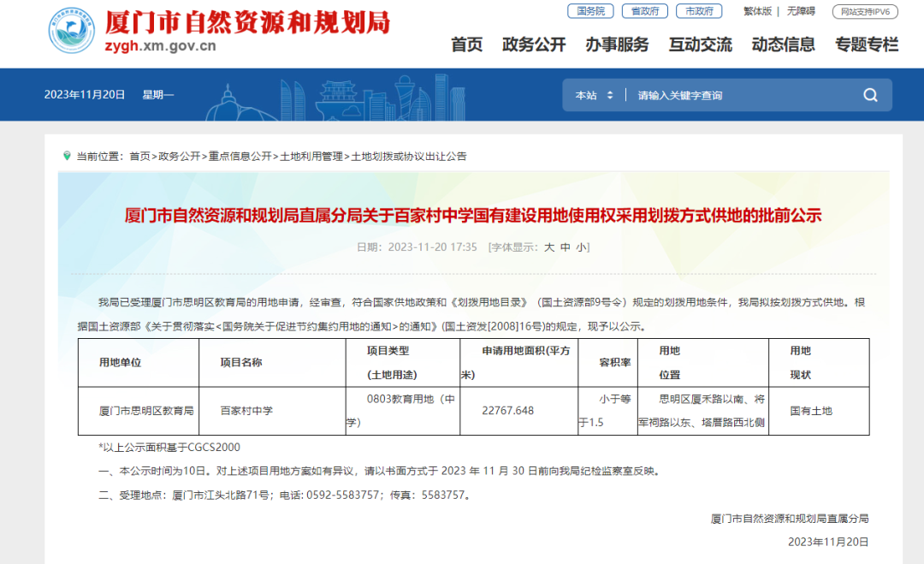
Task: Click the 0803教育用地 table cell
Action: pyautogui.click(x=402, y=411)
